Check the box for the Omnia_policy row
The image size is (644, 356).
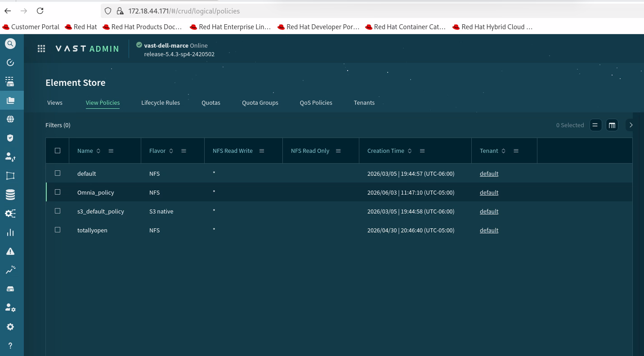(x=58, y=192)
